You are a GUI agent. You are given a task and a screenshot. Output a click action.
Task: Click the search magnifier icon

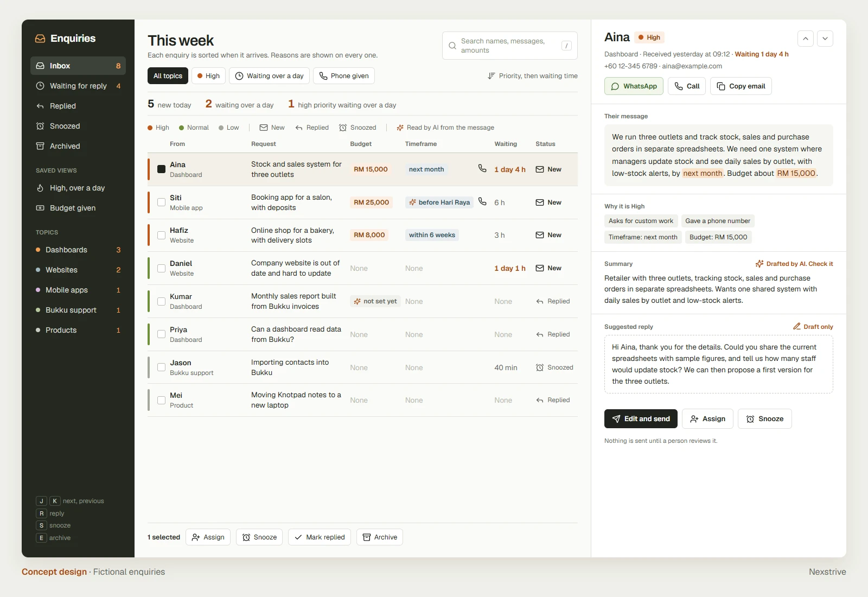[x=452, y=46]
